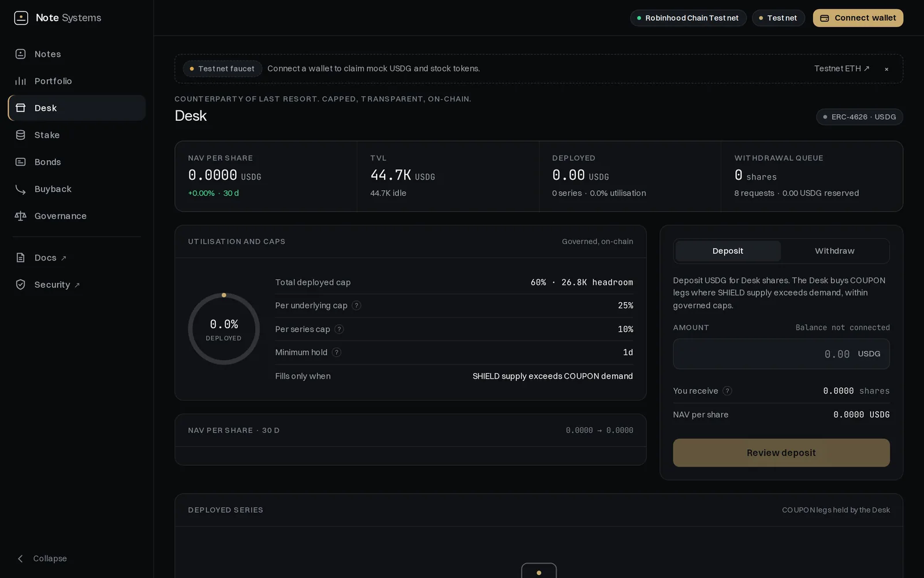This screenshot has width=924, height=578.
Task: Click the TVL value 44.7K USDG
Action: click(x=403, y=175)
